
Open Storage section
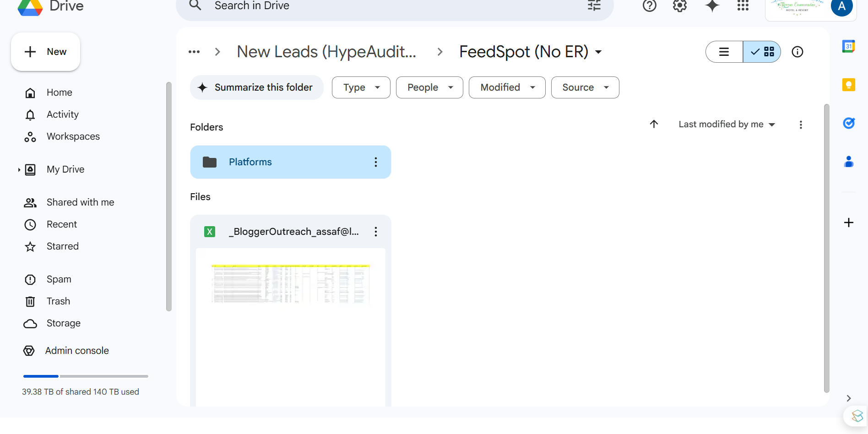[x=64, y=323]
